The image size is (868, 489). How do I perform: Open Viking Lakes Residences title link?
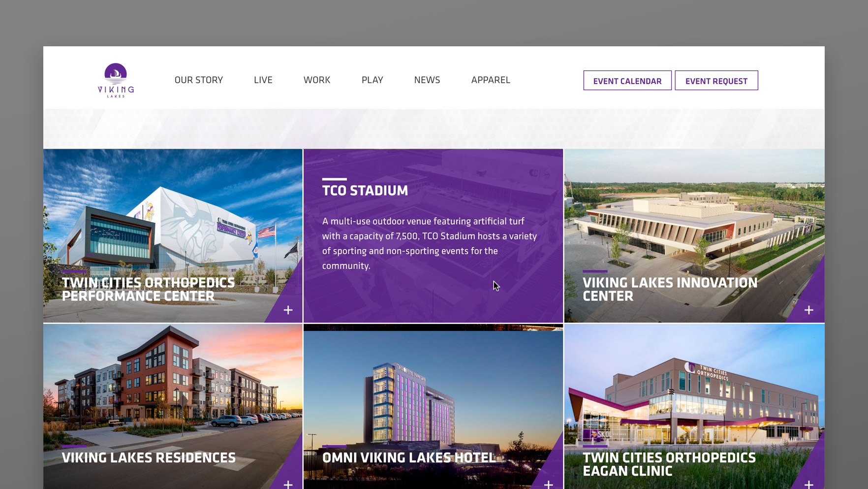click(149, 458)
